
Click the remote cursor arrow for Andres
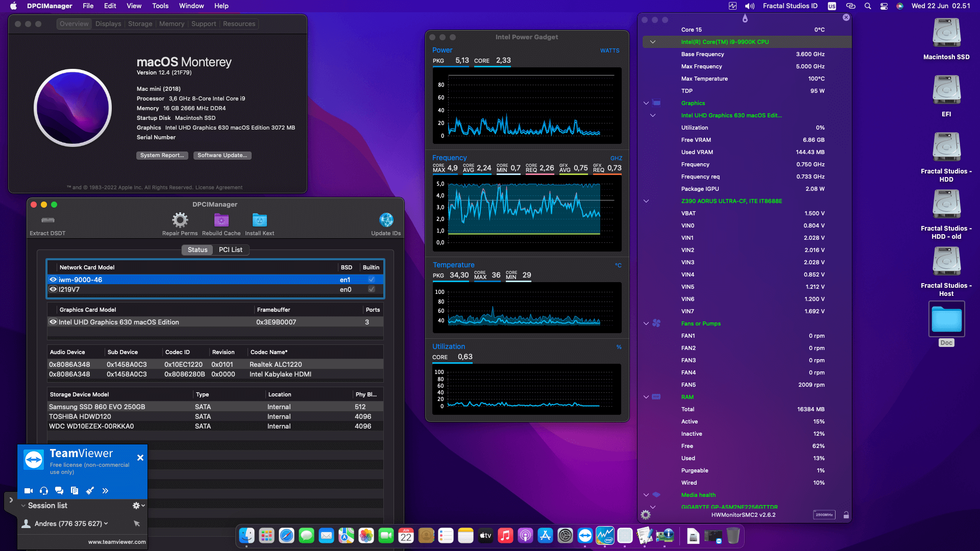(x=136, y=523)
